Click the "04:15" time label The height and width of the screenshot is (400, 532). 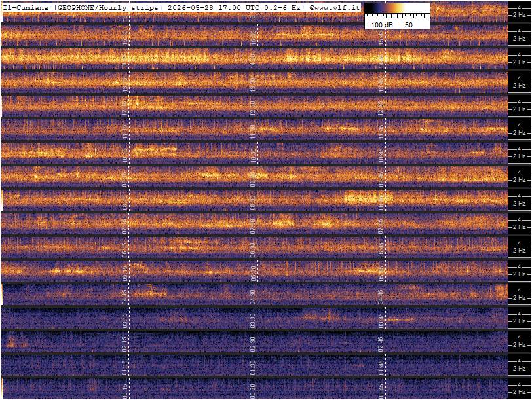point(125,297)
